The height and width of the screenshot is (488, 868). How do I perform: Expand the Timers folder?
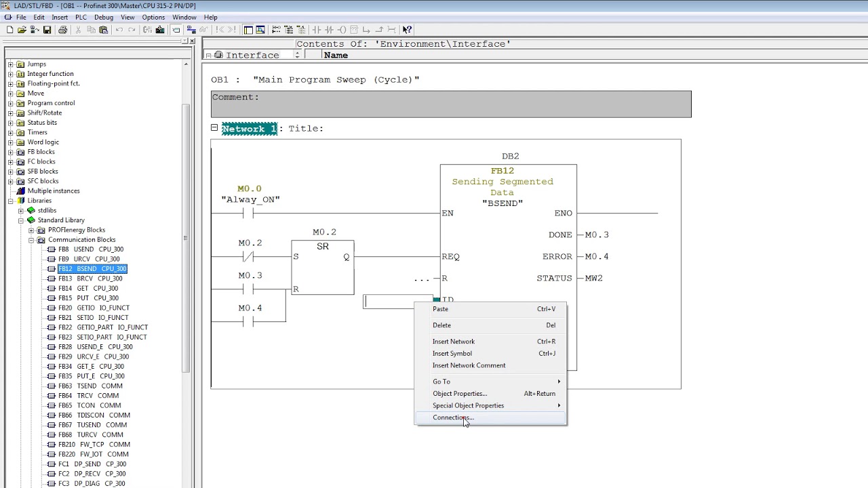pyautogui.click(x=10, y=133)
